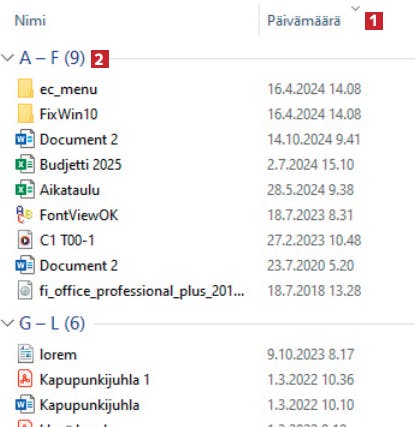Collapse the G – L group chevron
415x427 pixels.
pyautogui.click(x=7, y=323)
